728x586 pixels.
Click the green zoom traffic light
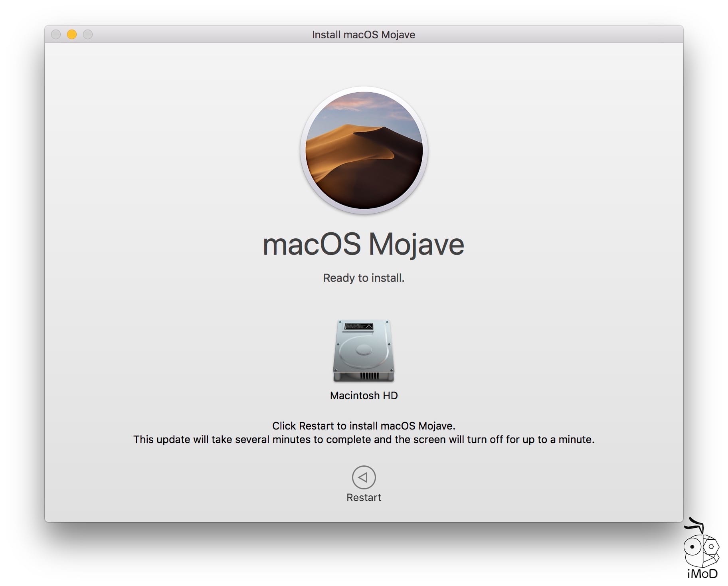coord(87,35)
